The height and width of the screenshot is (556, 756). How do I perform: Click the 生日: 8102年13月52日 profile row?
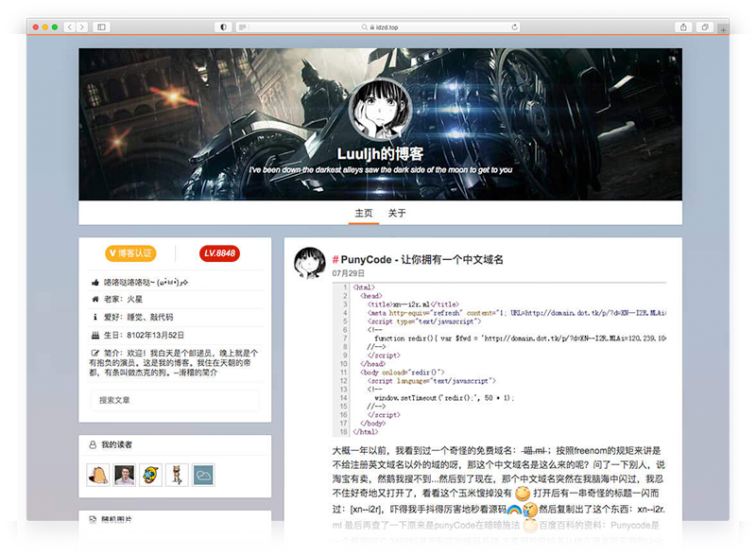(x=176, y=335)
